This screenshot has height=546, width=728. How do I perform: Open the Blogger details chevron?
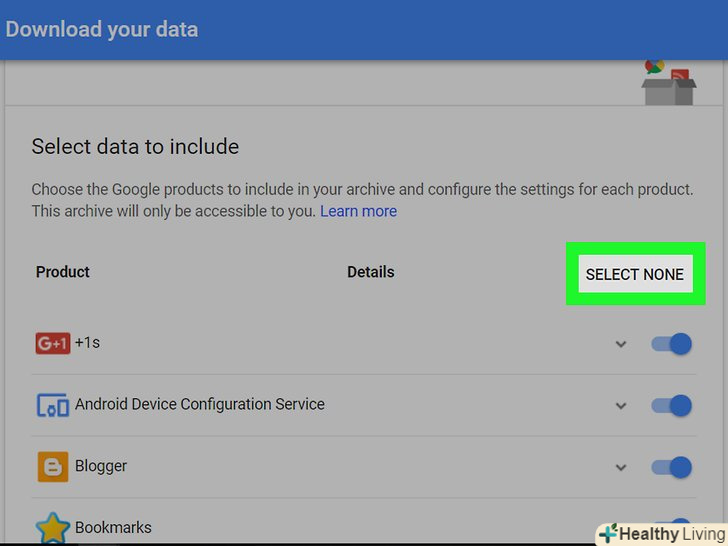click(x=621, y=468)
